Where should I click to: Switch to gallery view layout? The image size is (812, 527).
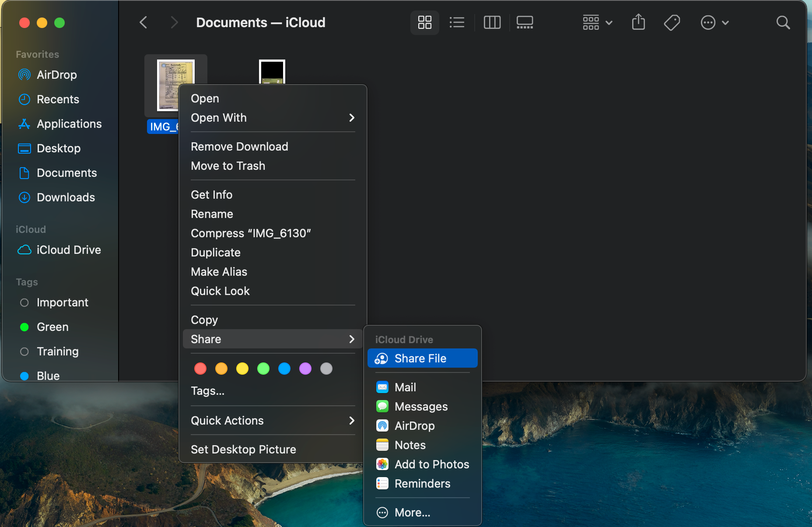tap(525, 22)
